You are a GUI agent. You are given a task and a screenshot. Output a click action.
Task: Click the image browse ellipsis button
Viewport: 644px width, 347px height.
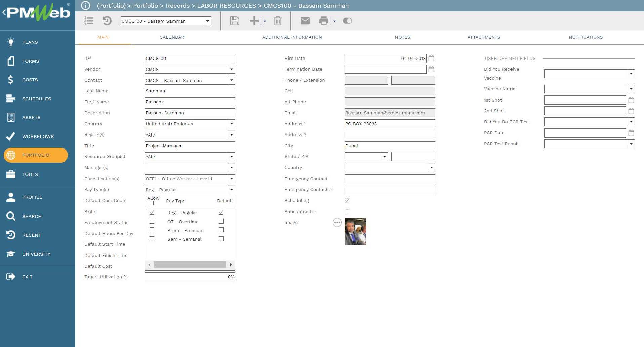click(x=337, y=223)
